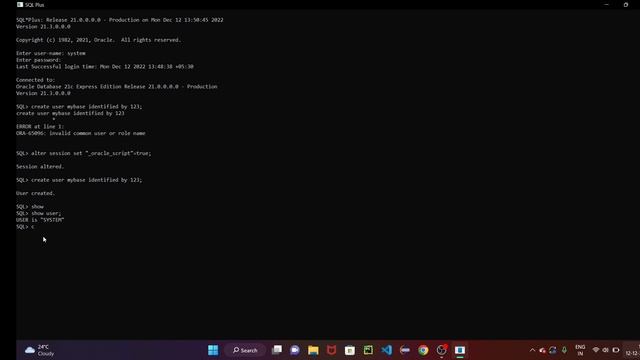
Task: Open File Explorer from the taskbar
Action: 313,350
